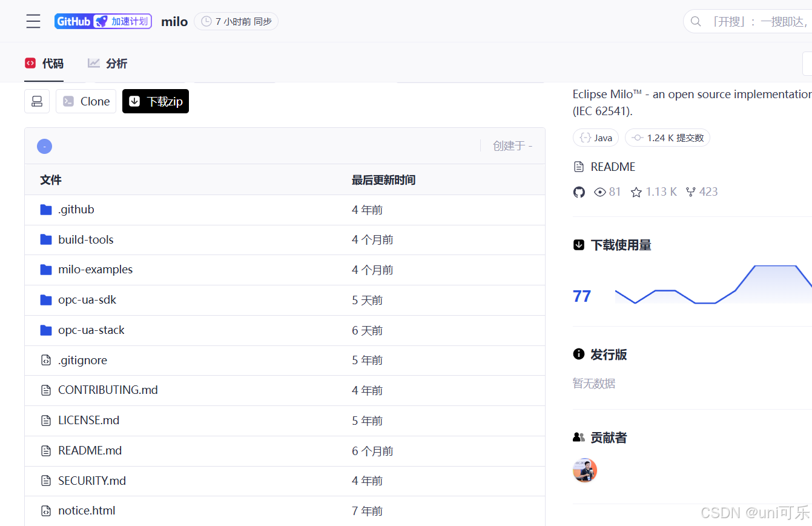Screen dimensions: 812x526
Task: Open branch view via the device icon button
Action: pyautogui.click(x=37, y=101)
